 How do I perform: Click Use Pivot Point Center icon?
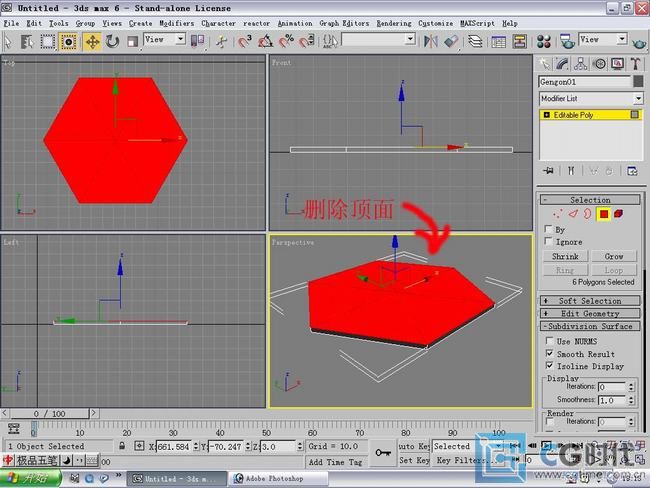click(197, 41)
